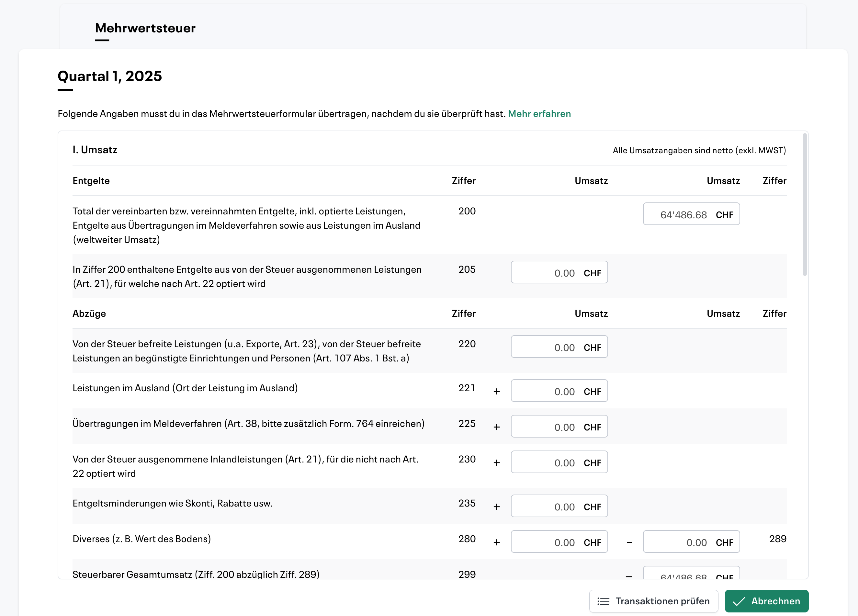Click the Ziffer 221 Ausland field
Viewport: 858px width, 616px height.
pos(559,391)
